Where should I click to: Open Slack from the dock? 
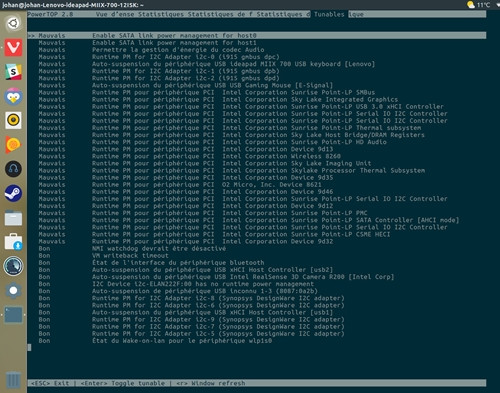(x=13, y=72)
